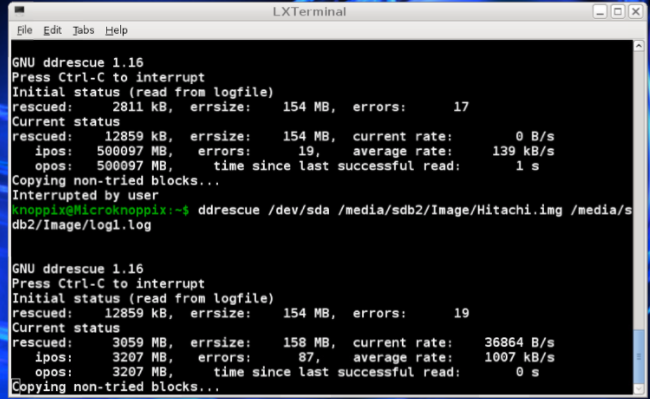
Task: Click the '/dev/sda' argument in command
Action: [x=299, y=210]
